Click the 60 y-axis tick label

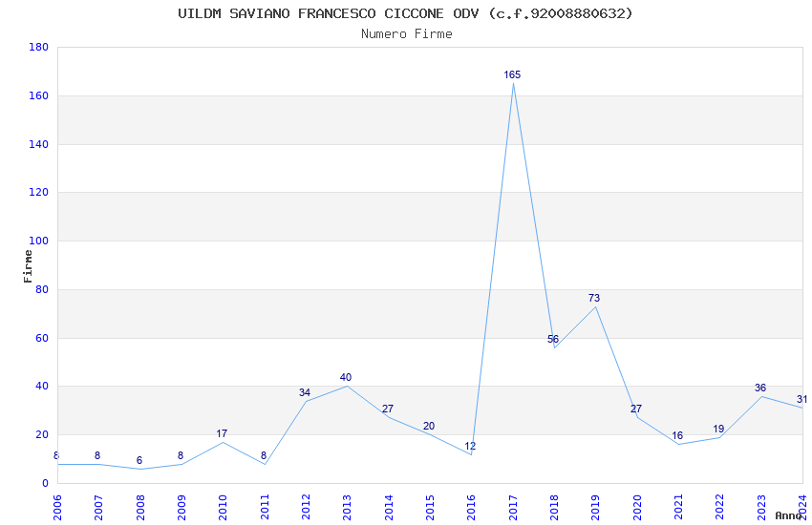point(42,338)
